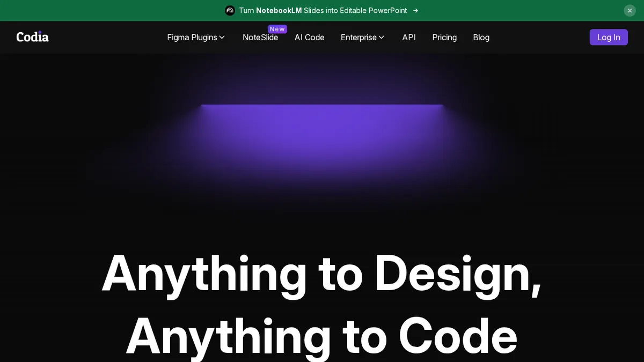Visit the Blog
Screen dimensions: 644x362
[481, 38]
